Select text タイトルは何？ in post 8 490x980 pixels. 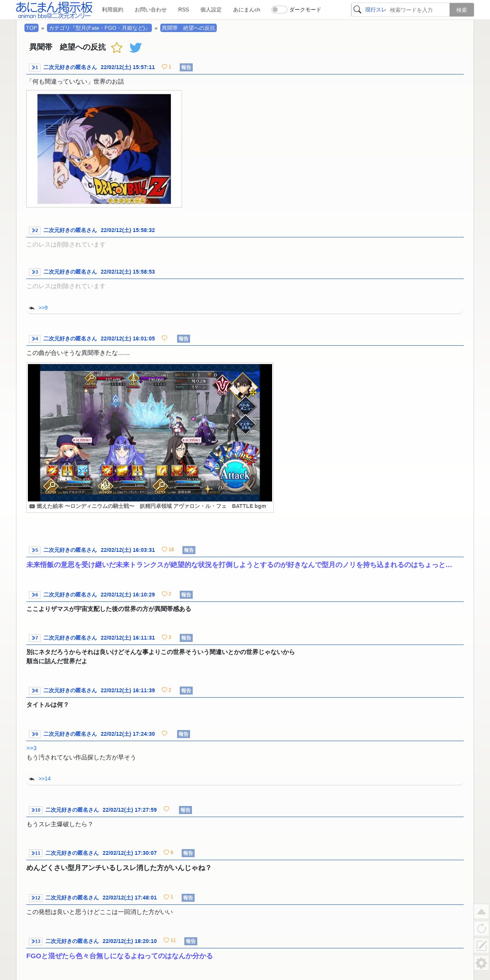point(47,705)
